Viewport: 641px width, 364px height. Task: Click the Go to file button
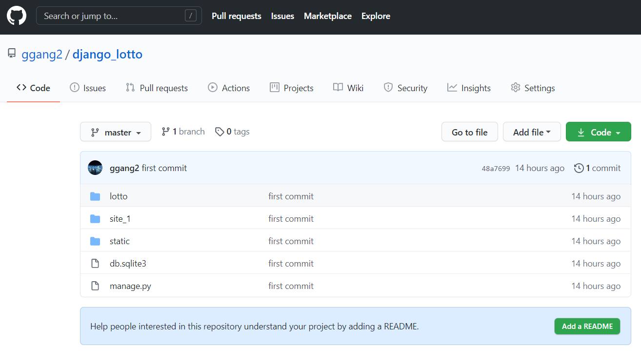pos(470,132)
